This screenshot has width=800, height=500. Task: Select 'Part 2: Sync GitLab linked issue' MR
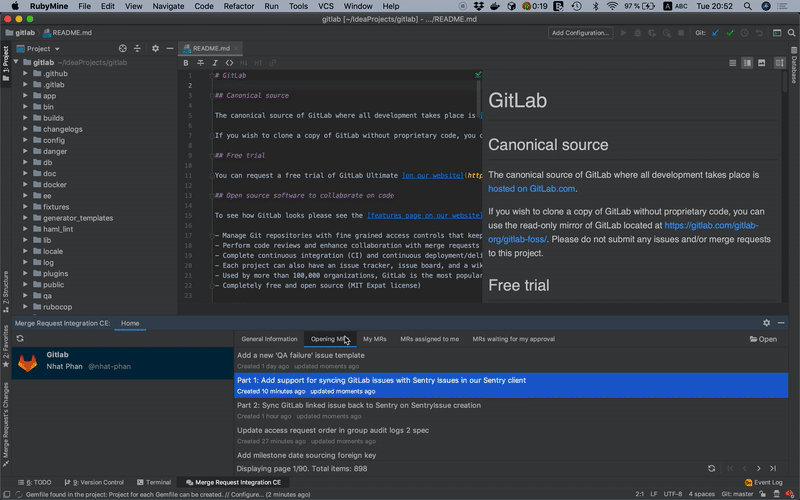pyautogui.click(x=511, y=410)
